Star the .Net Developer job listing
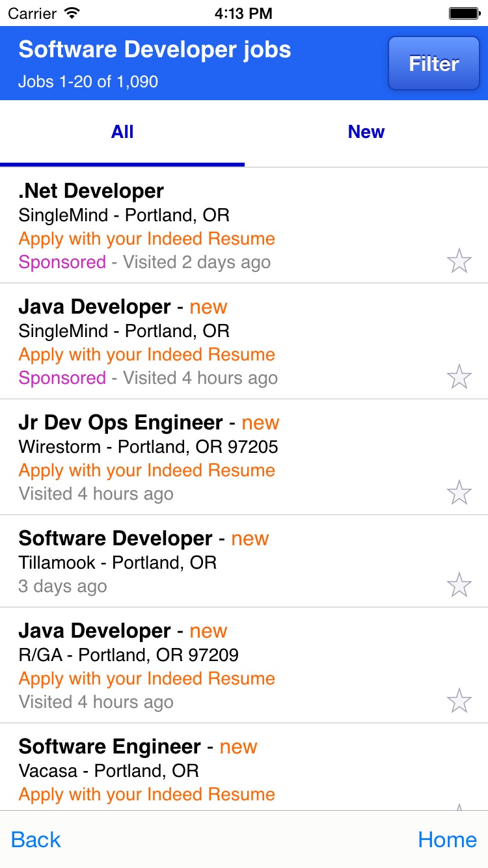Image resolution: width=488 pixels, height=868 pixels. [x=459, y=261]
